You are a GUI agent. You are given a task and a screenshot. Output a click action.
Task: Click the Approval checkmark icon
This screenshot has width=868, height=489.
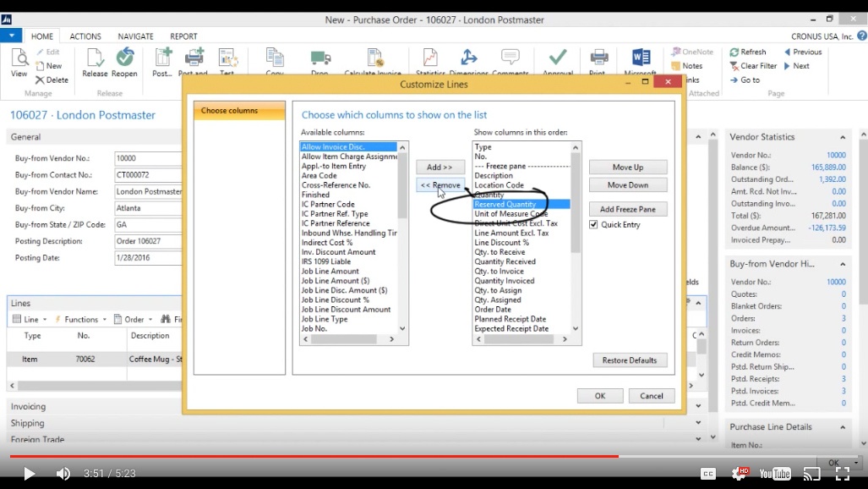(557, 61)
